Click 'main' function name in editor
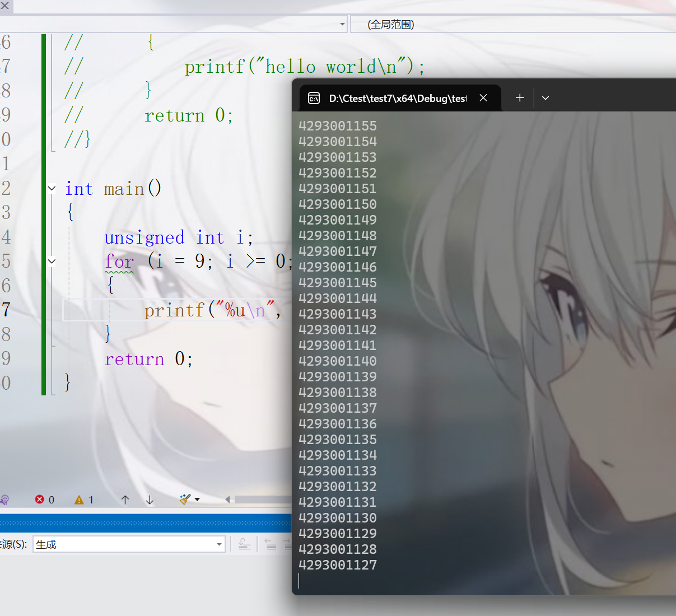 (x=124, y=189)
